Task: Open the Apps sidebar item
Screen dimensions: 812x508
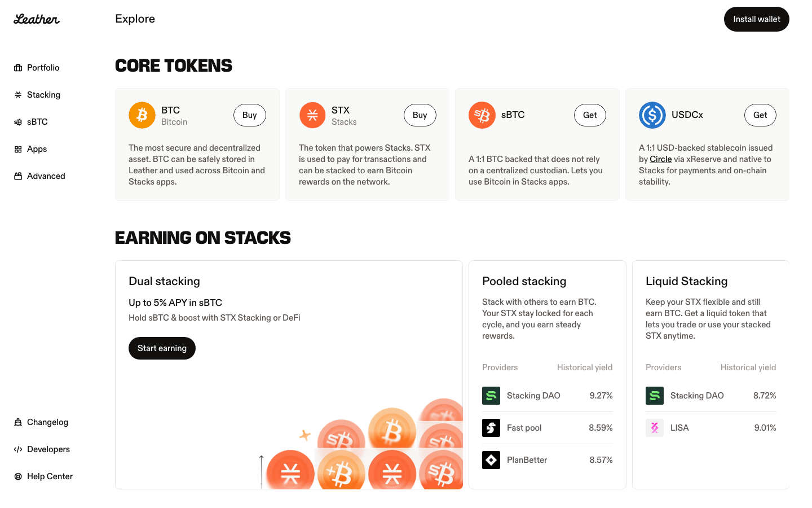Action: (37, 149)
